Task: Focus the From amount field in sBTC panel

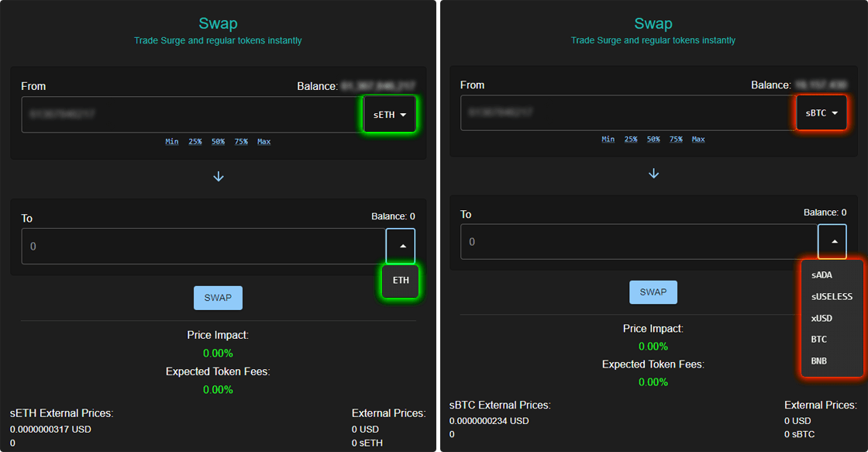Action: click(x=629, y=113)
